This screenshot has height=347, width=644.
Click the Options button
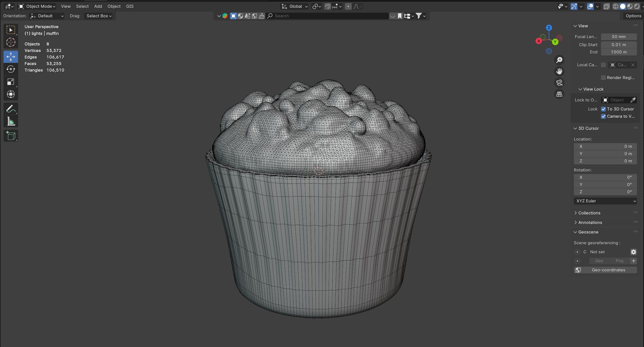[x=633, y=16]
